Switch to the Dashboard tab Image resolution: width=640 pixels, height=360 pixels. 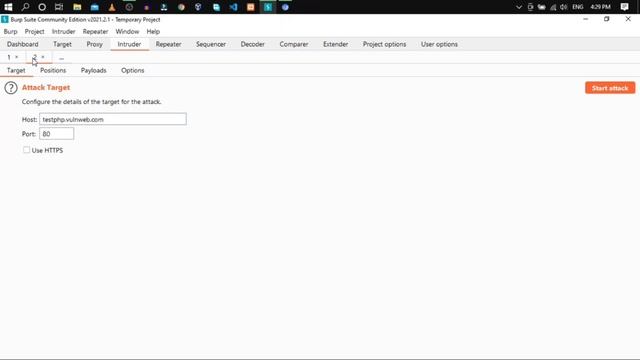[x=22, y=44]
